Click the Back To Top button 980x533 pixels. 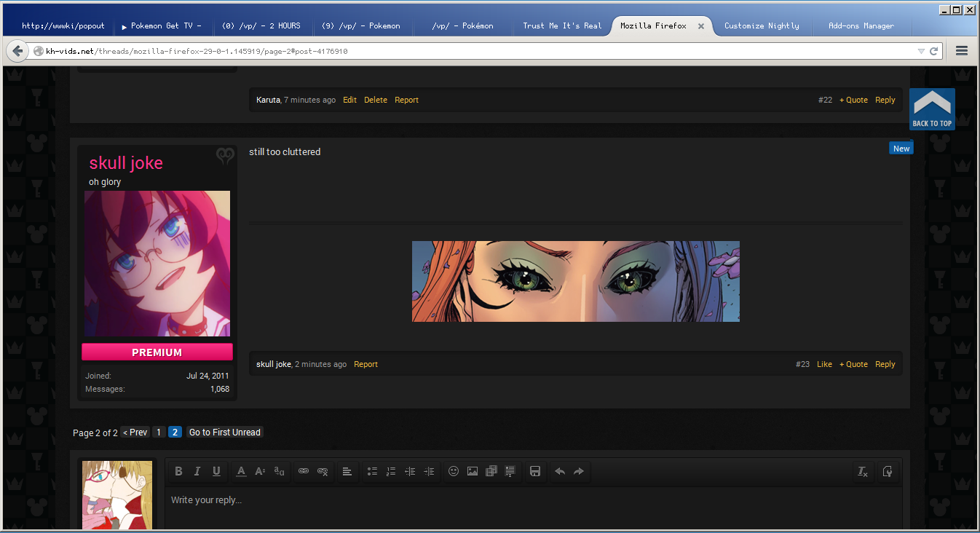pos(932,109)
